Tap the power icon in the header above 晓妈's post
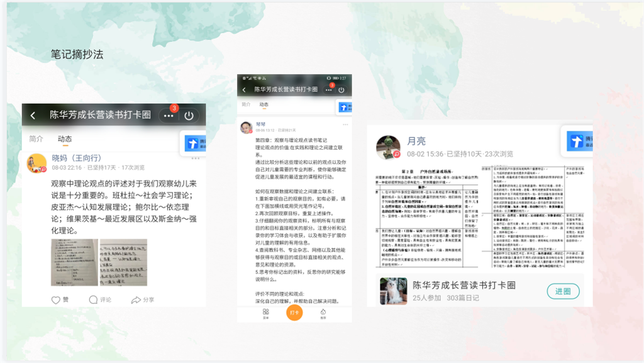The width and height of the screenshot is (644, 363). click(189, 116)
